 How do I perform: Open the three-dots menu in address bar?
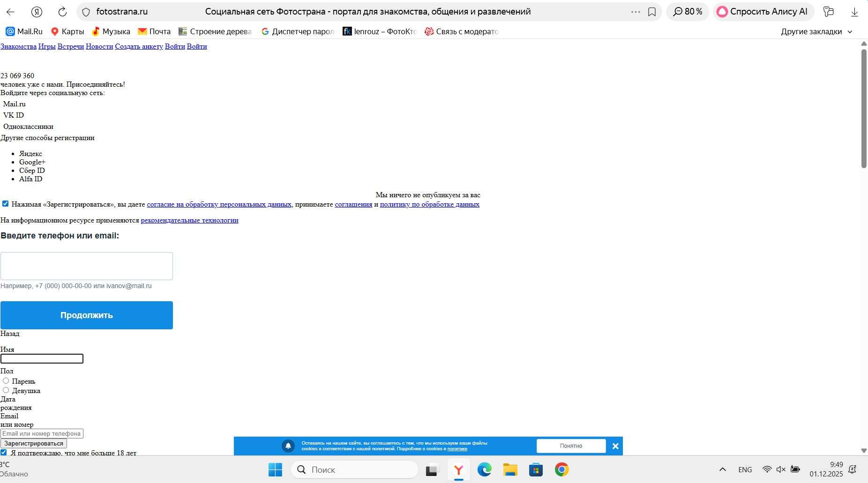tap(635, 12)
